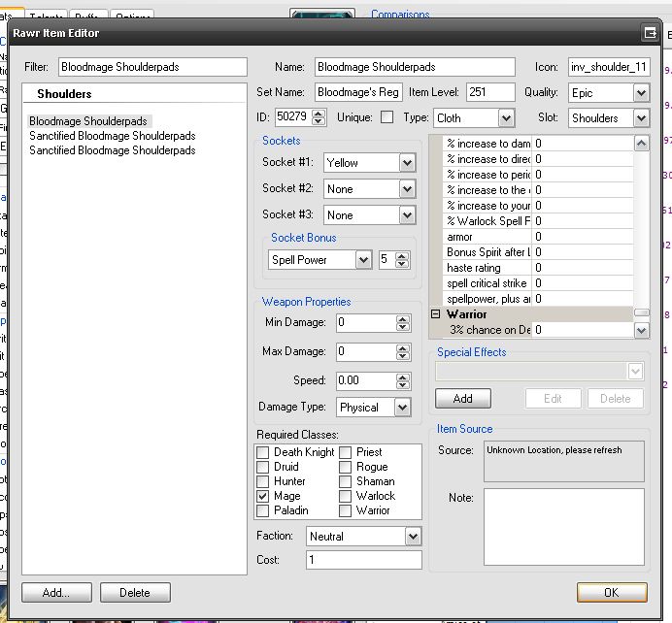Check the Unique checkbox

387,117
